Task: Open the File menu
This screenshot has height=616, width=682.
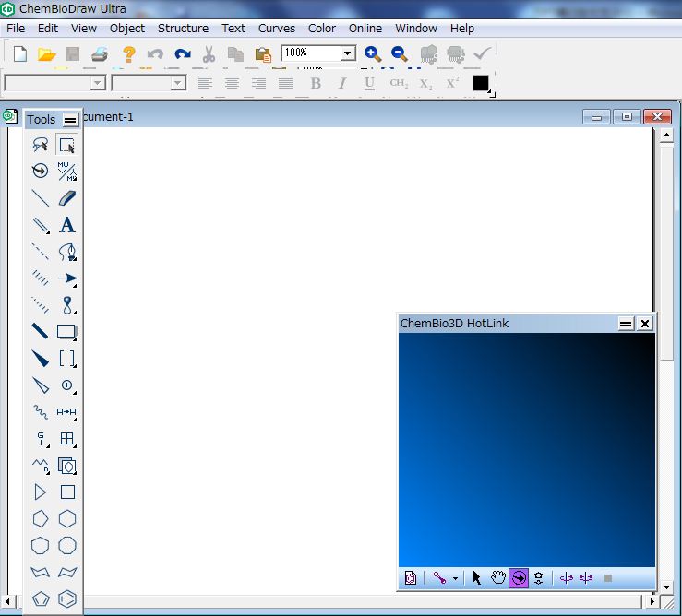Action: pyautogui.click(x=16, y=29)
